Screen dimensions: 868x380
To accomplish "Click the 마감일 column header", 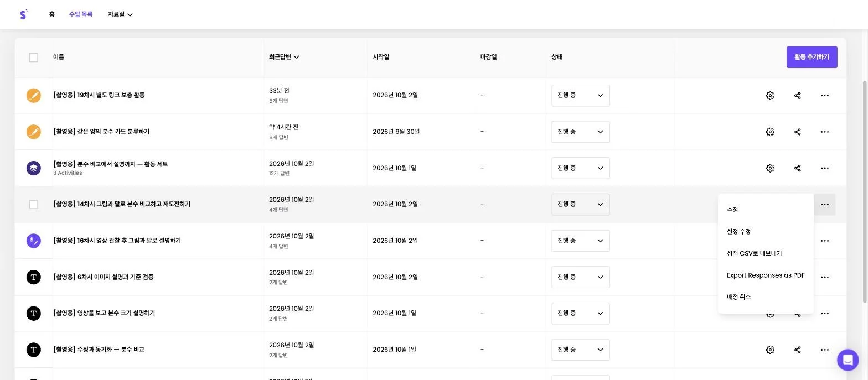I will coord(488,57).
